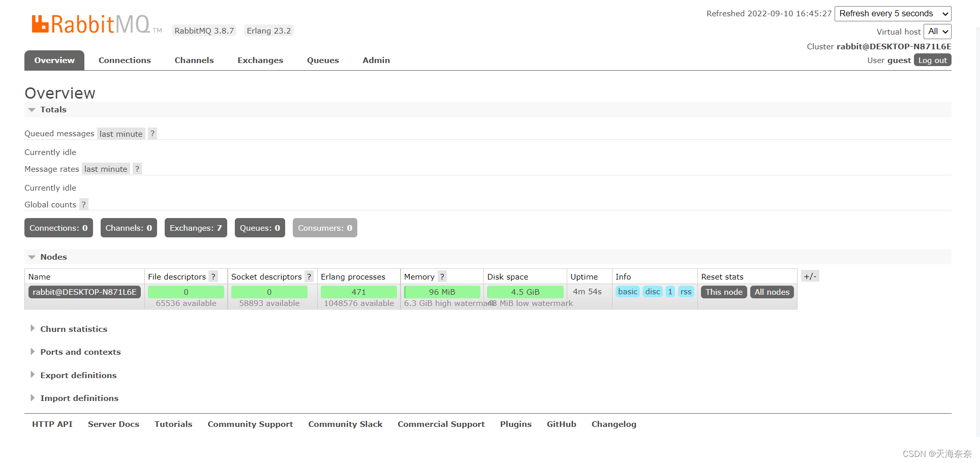Switch to the Admin tab

[x=376, y=60]
